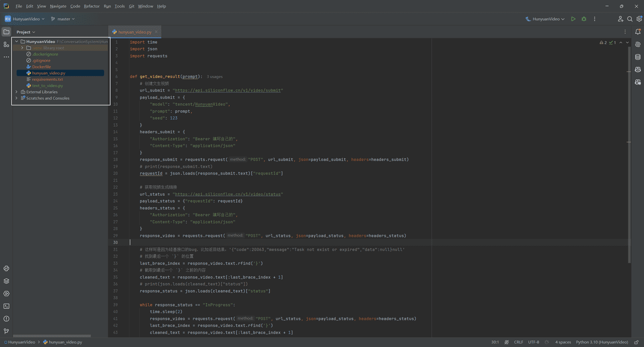
Task: Open the Project view selector dropdown
Action: (x=26, y=32)
